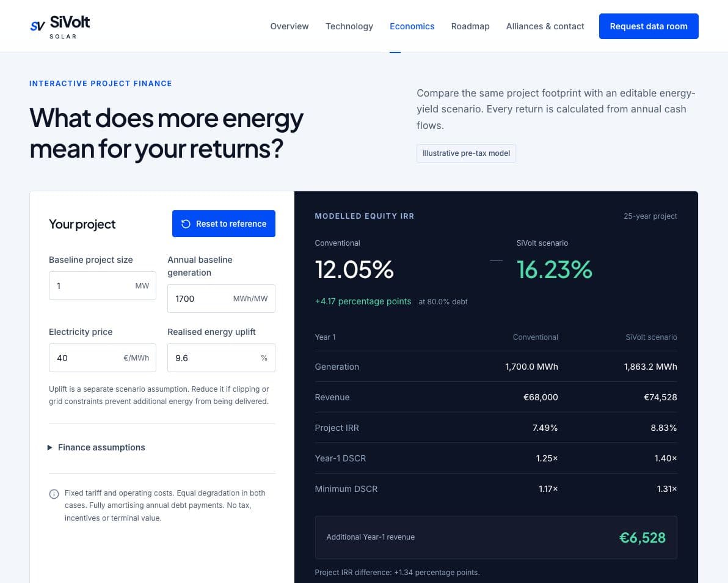Click the 8.83% Project IRR value
728x583 pixels.
coord(663,428)
